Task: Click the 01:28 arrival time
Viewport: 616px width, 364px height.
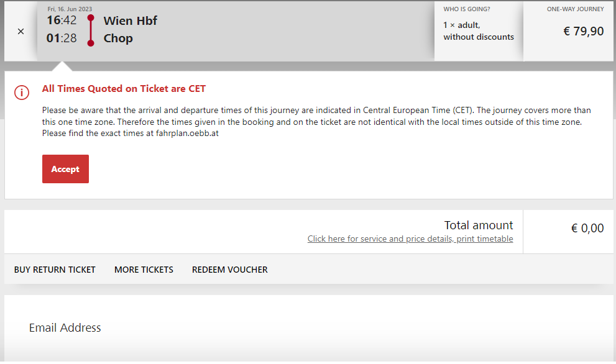Action: pyautogui.click(x=62, y=39)
